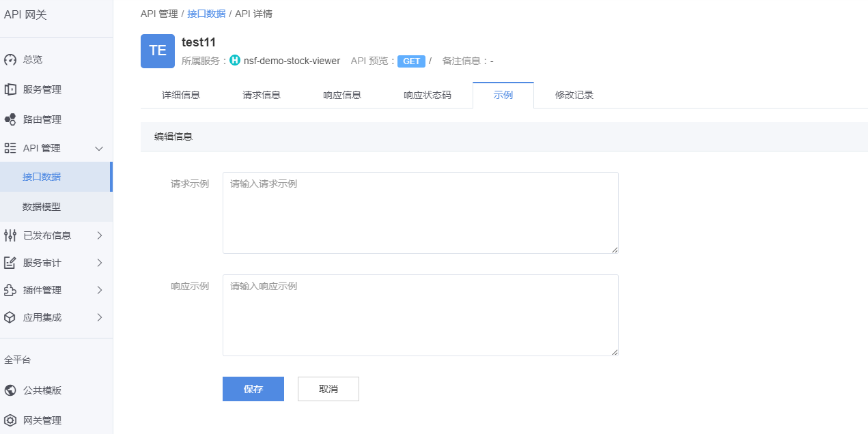Click the 插件管理 puzzle icon

pos(10,290)
